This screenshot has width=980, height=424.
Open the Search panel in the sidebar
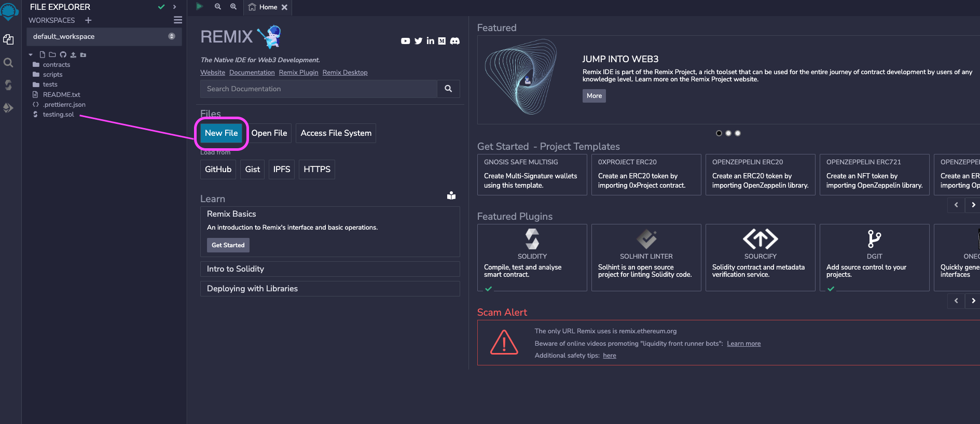[8, 62]
